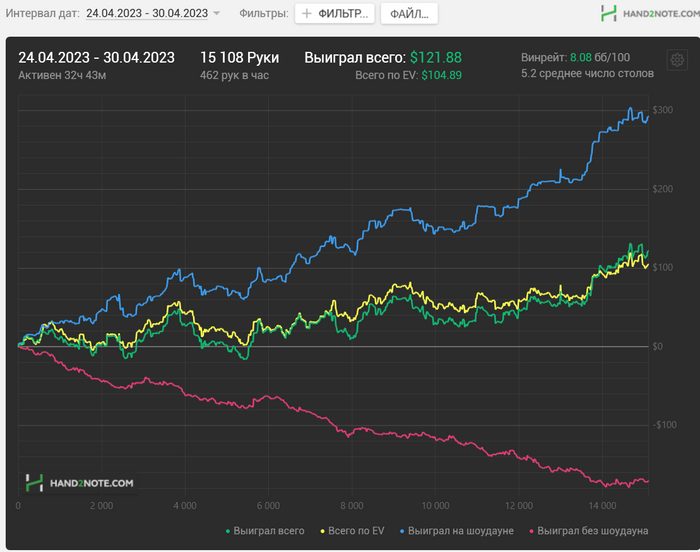Image resolution: width=700 pixels, height=552 pixels.
Task: Click the ФАЙЛ... button
Action: (409, 14)
